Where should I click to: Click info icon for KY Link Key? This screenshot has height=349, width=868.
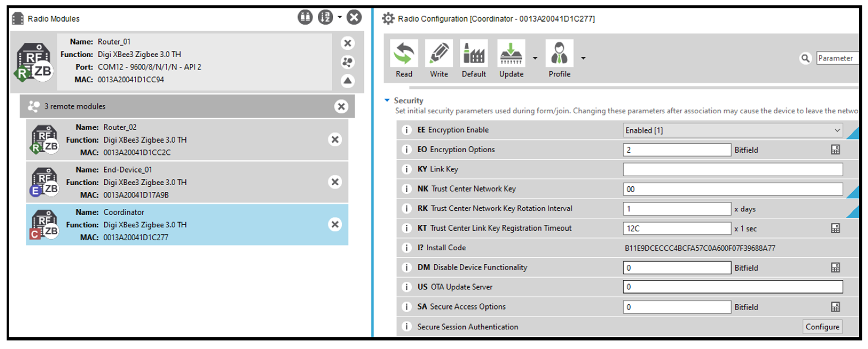coord(406,169)
